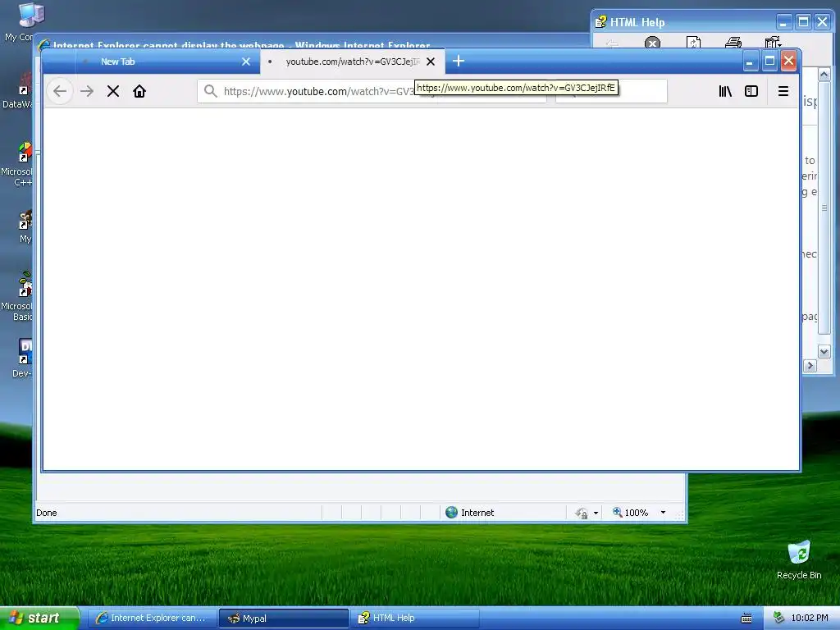Toggle the Mypal sidebar view
This screenshot has height=630, width=840.
click(x=751, y=91)
